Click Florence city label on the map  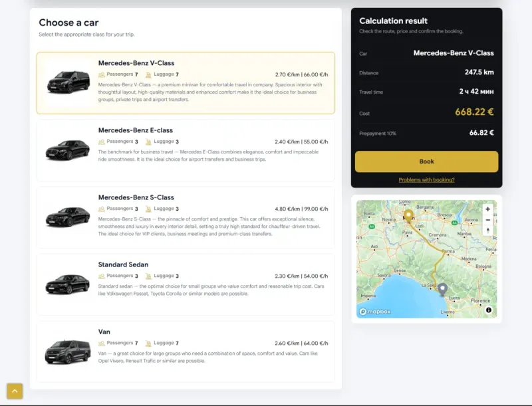click(x=480, y=300)
